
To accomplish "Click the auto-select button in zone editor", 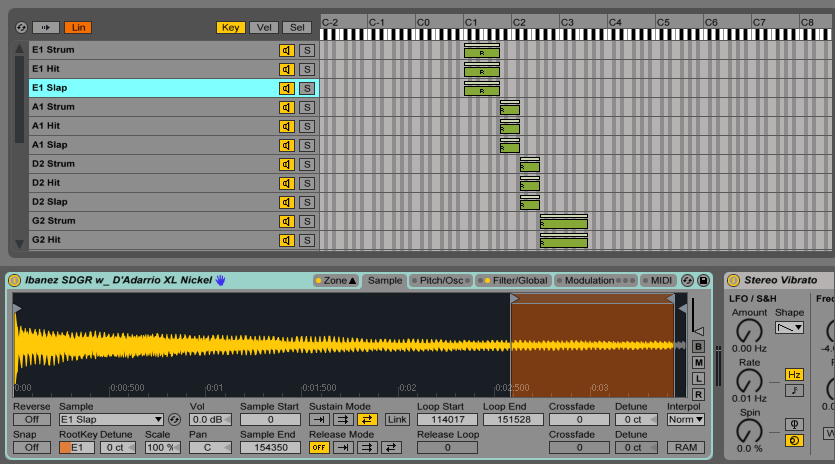I will [46, 27].
